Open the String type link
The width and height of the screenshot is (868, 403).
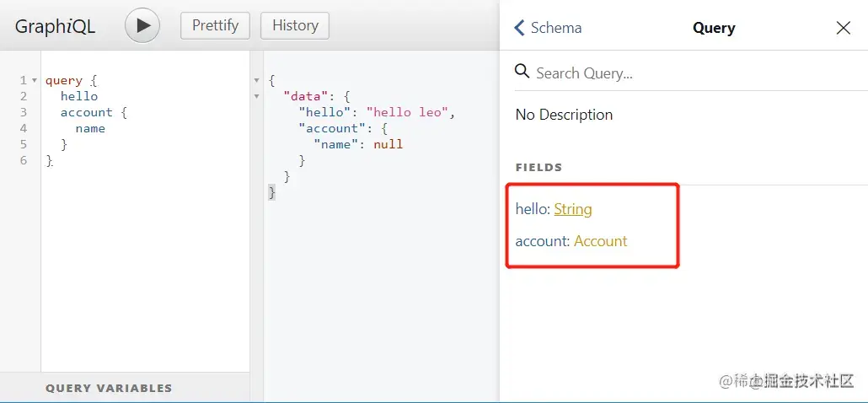click(x=573, y=209)
